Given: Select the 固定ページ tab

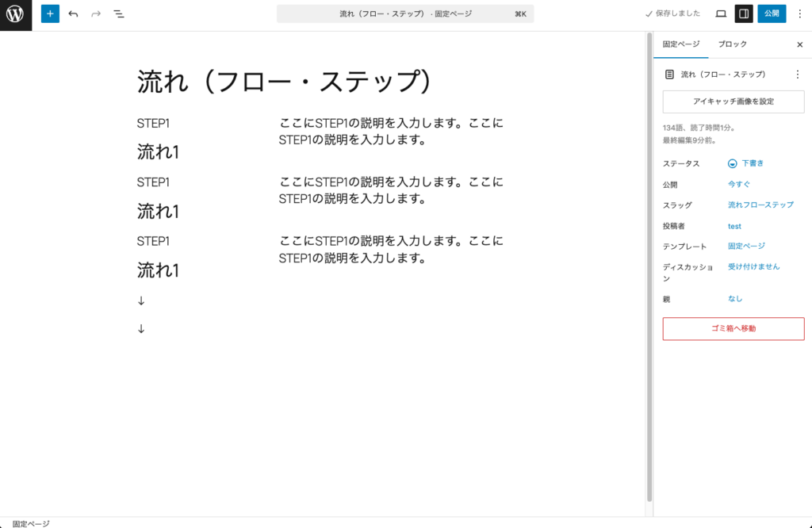Looking at the screenshot, I should [680, 44].
